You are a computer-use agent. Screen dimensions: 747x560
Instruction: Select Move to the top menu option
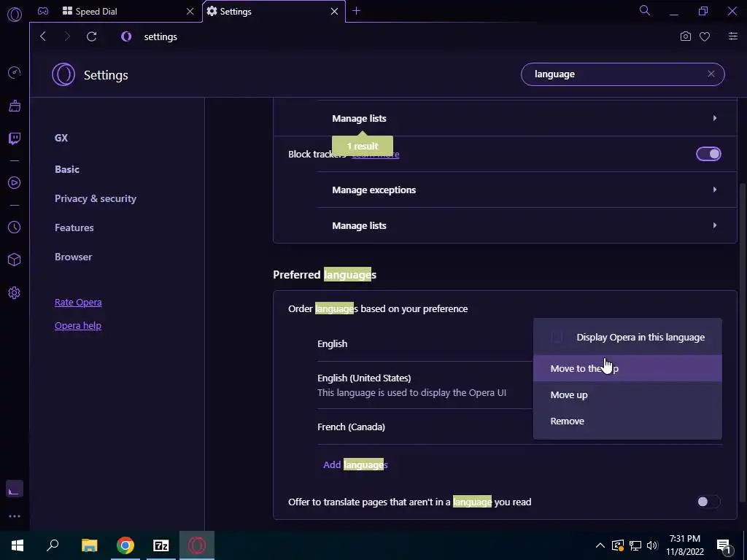coord(627,368)
